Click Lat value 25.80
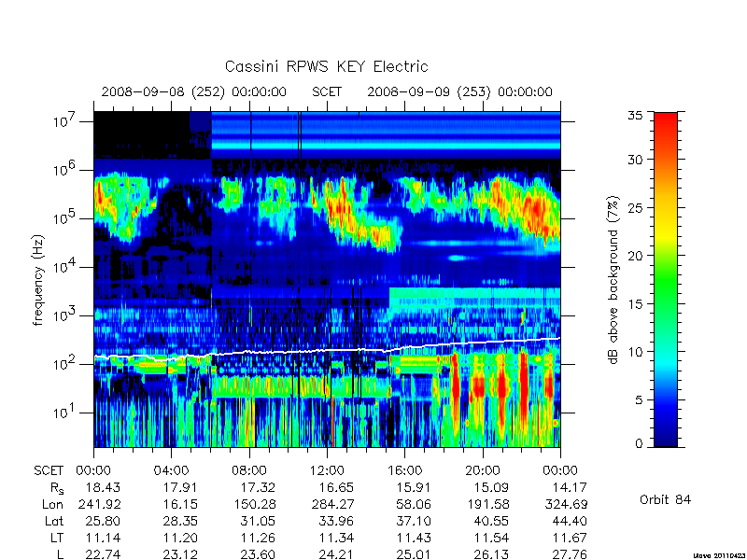Viewport: 747px width, 560px height. 103,522
